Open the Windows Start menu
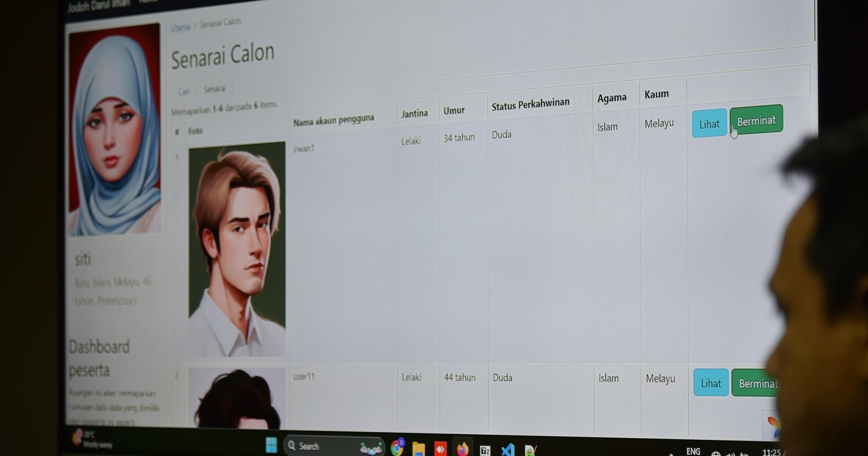This screenshot has height=456, width=868. click(271, 445)
